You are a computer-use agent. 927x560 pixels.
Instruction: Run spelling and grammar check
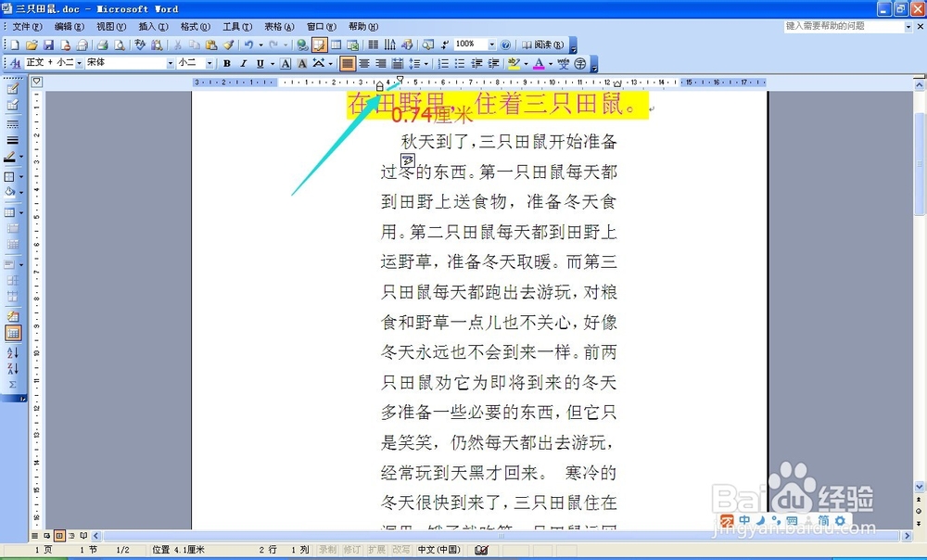click(140, 45)
